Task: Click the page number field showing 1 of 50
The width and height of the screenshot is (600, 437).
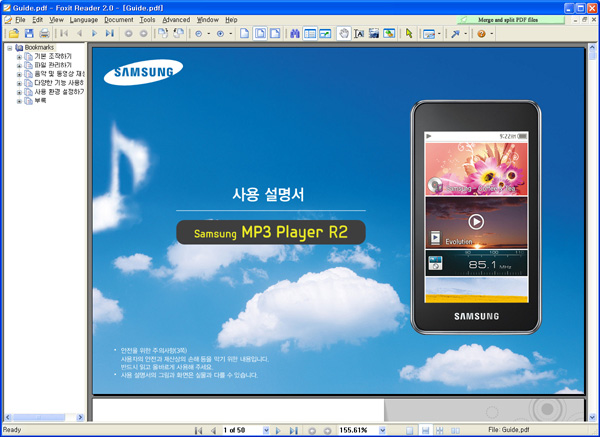Action: (x=242, y=430)
